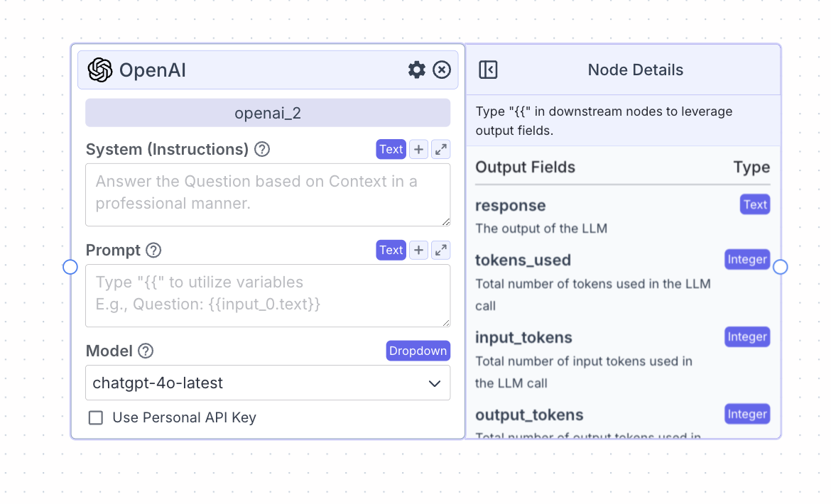This screenshot has width=831, height=504.
Task: Click the tokens_used output field name
Action: coord(523,260)
